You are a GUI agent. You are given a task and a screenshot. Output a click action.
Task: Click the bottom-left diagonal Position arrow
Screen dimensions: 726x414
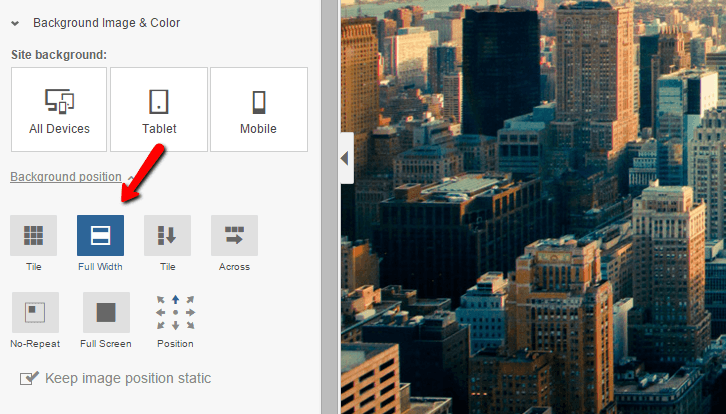(161, 326)
